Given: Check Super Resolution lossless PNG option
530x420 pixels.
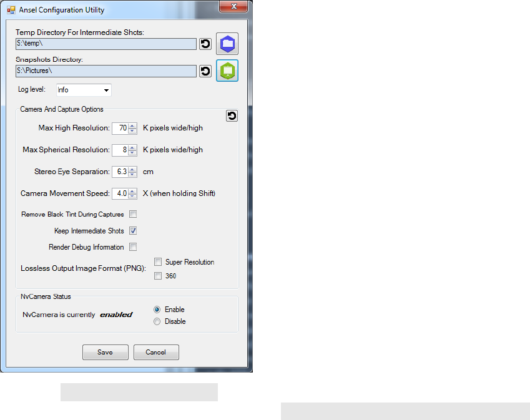Looking at the screenshot, I should (158, 262).
